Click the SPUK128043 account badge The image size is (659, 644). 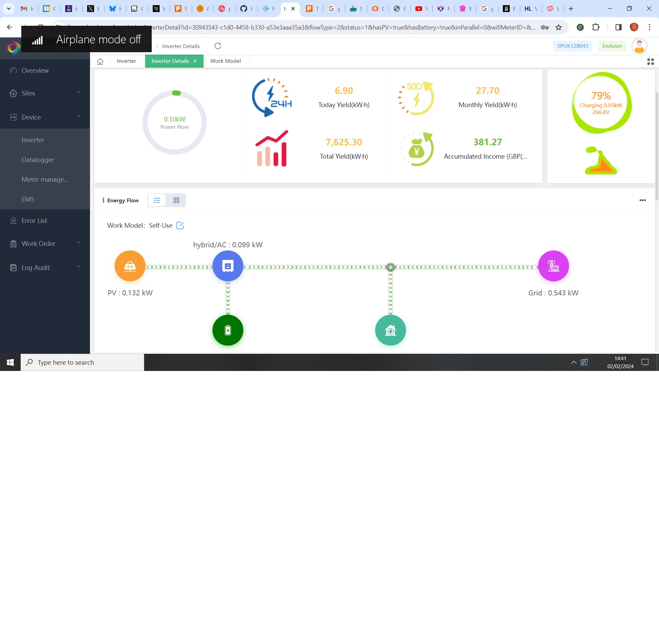coord(572,46)
